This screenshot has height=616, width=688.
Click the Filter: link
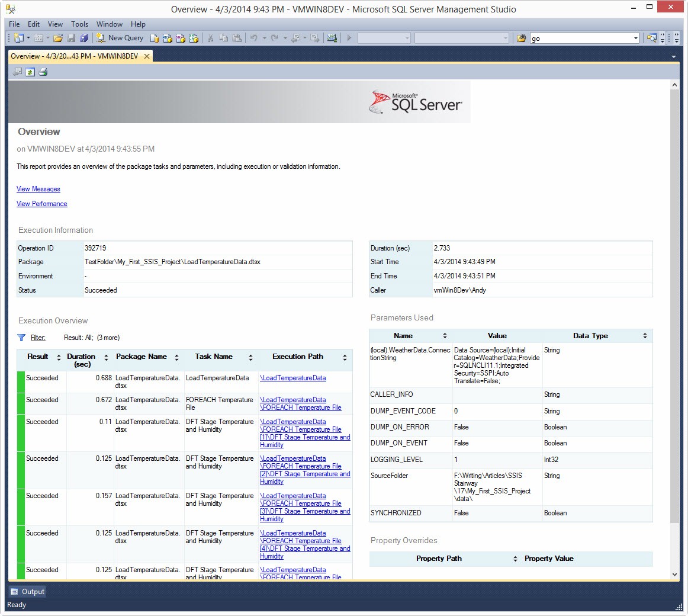click(38, 338)
